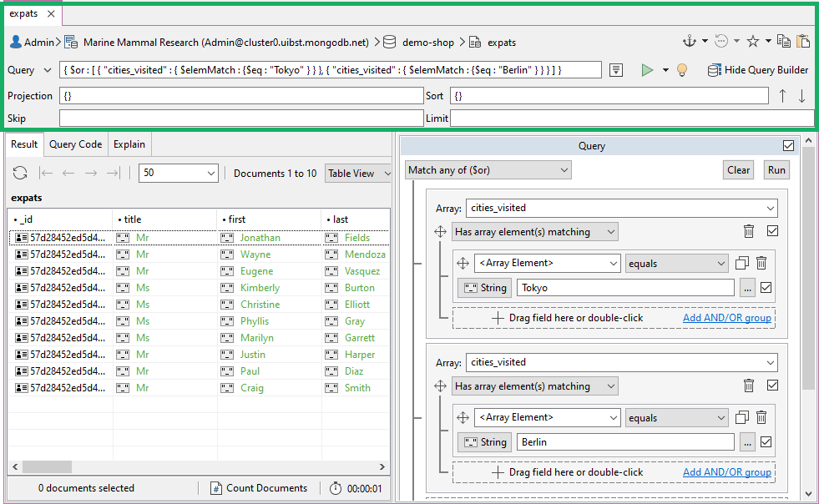Go to the previous page of results

click(x=68, y=173)
